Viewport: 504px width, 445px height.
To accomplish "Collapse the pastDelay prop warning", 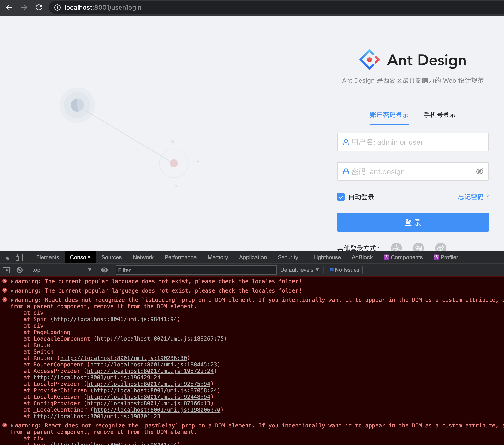I will pyautogui.click(x=12, y=426).
